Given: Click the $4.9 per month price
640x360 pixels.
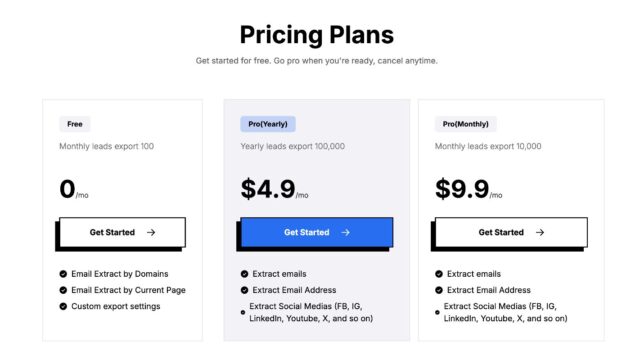Looking at the screenshot, I should 274,189.
